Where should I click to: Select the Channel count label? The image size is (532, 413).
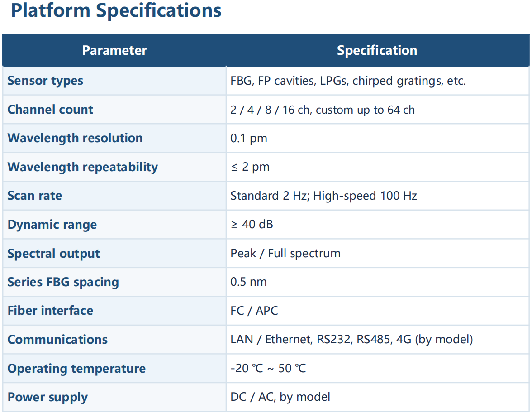pyautogui.click(x=50, y=110)
